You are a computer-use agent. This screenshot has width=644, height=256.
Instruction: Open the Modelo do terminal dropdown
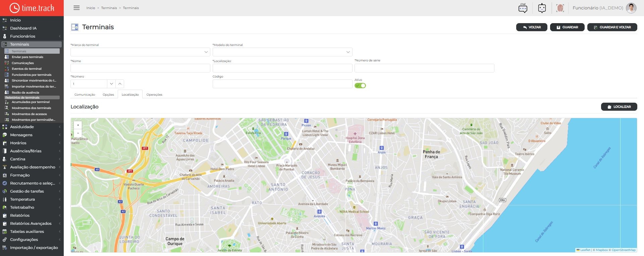pos(282,52)
